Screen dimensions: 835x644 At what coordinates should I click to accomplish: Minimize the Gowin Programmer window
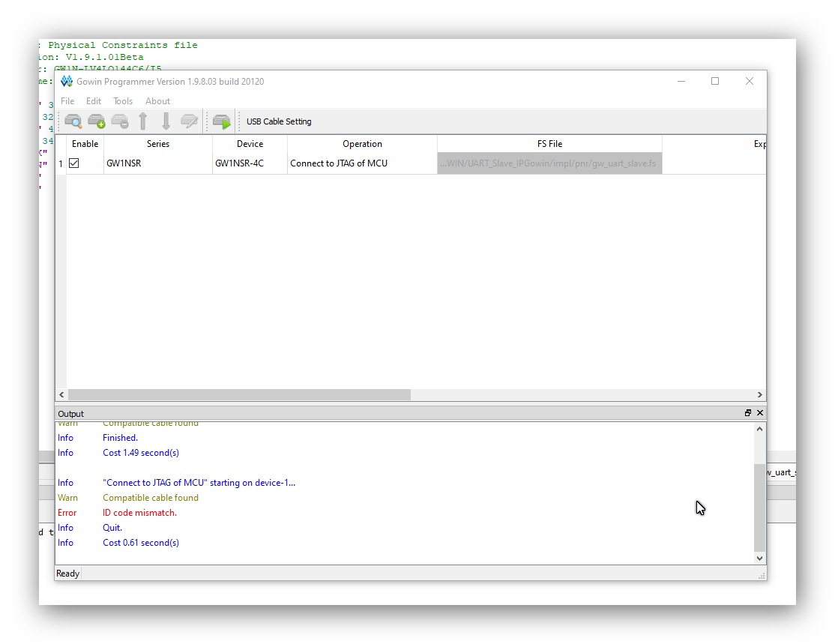[681, 81]
